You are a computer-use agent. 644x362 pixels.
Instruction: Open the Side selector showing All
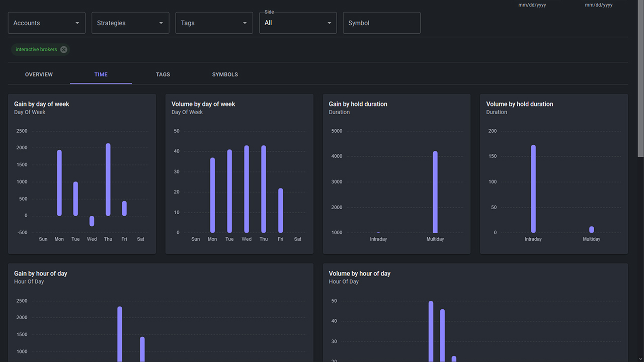pyautogui.click(x=297, y=23)
